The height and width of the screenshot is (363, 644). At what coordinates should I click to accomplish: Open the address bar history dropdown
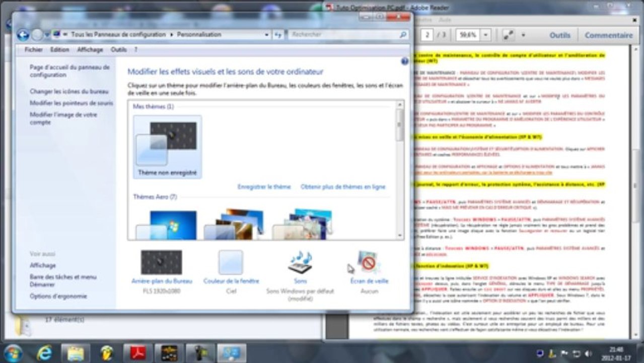coord(267,35)
